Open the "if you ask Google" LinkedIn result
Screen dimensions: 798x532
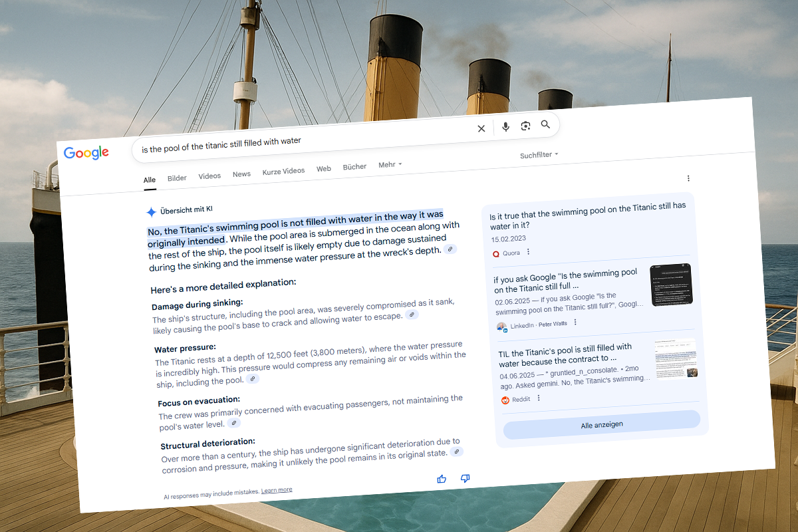click(x=567, y=281)
